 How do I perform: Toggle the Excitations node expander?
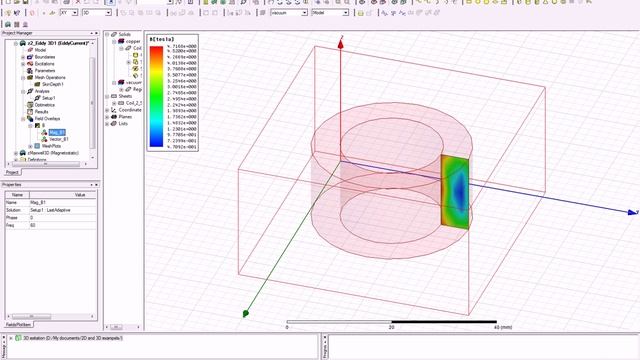pos(23,64)
